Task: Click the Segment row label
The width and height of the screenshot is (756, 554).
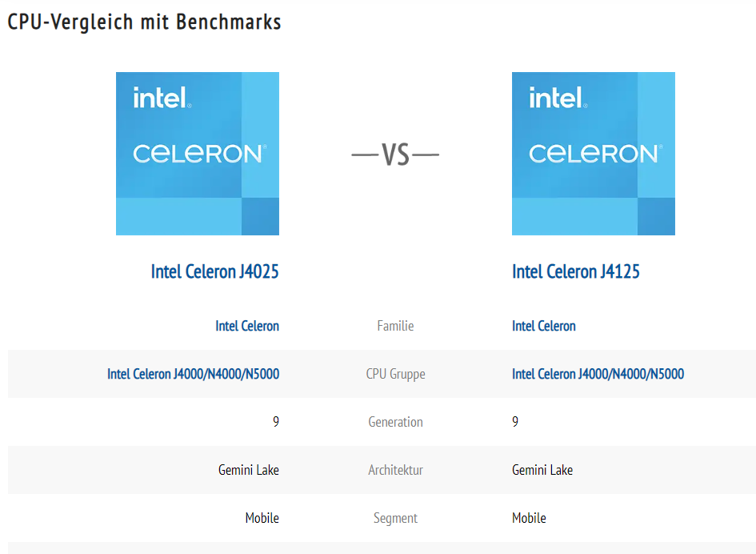Action: (395, 518)
